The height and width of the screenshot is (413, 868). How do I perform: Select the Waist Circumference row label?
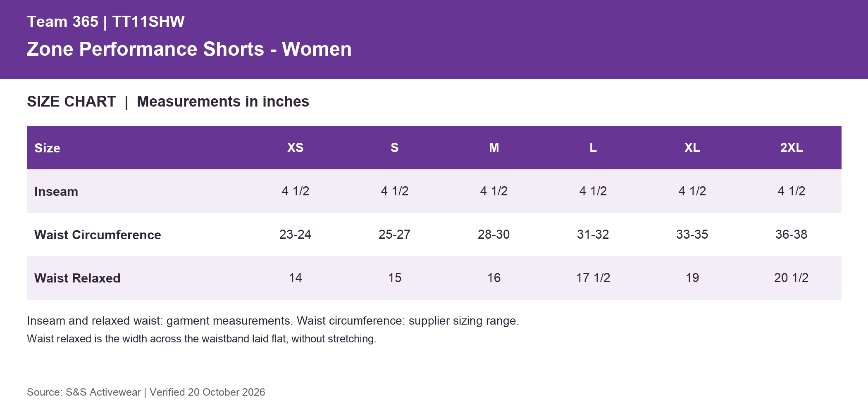(98, 235)
